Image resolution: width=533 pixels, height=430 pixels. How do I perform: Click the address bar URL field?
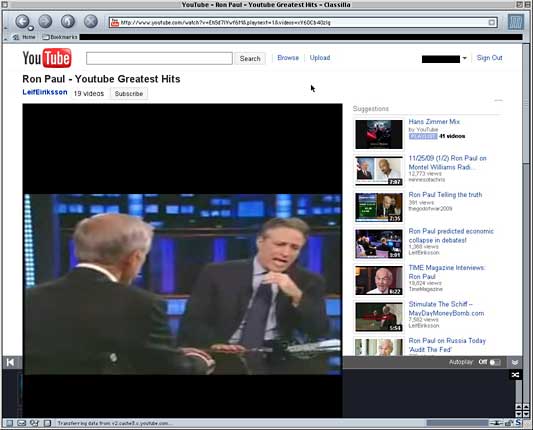click(303, 23)
